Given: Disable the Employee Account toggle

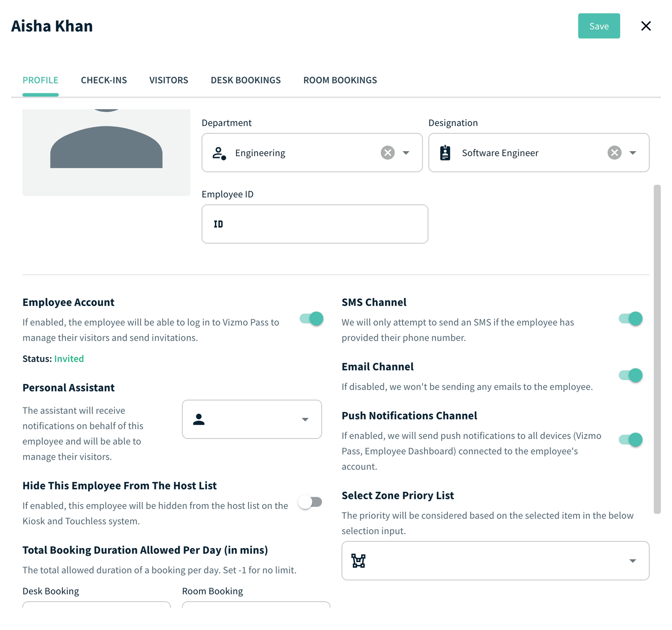Looking at the screenshot, I should coord(311,319).
